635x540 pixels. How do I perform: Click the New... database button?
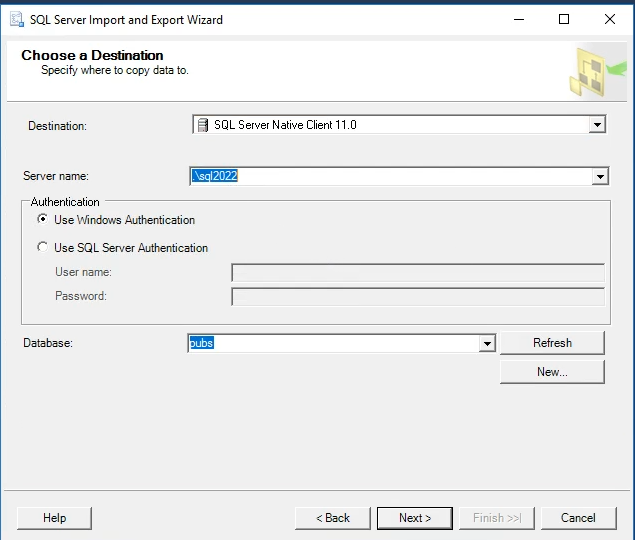tap(552, 372)
